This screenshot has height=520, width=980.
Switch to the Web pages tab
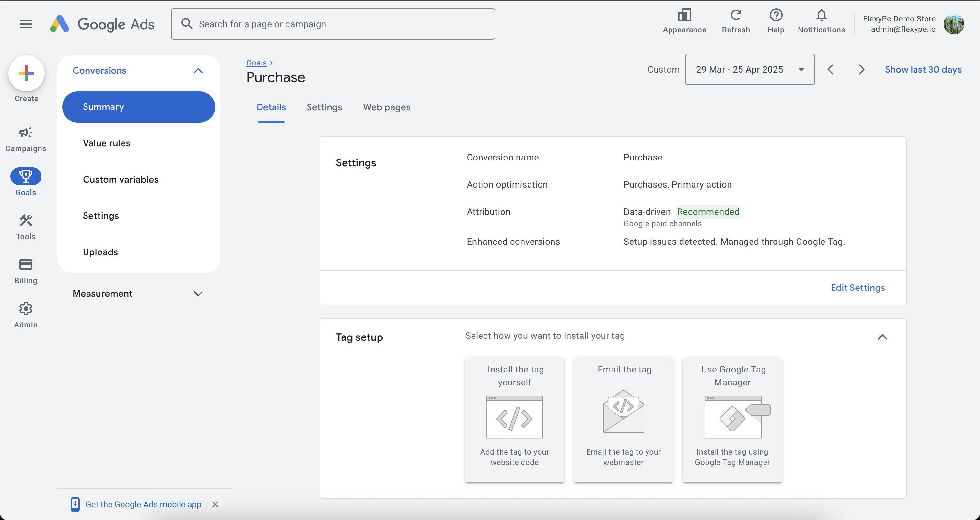pos(386,107)
